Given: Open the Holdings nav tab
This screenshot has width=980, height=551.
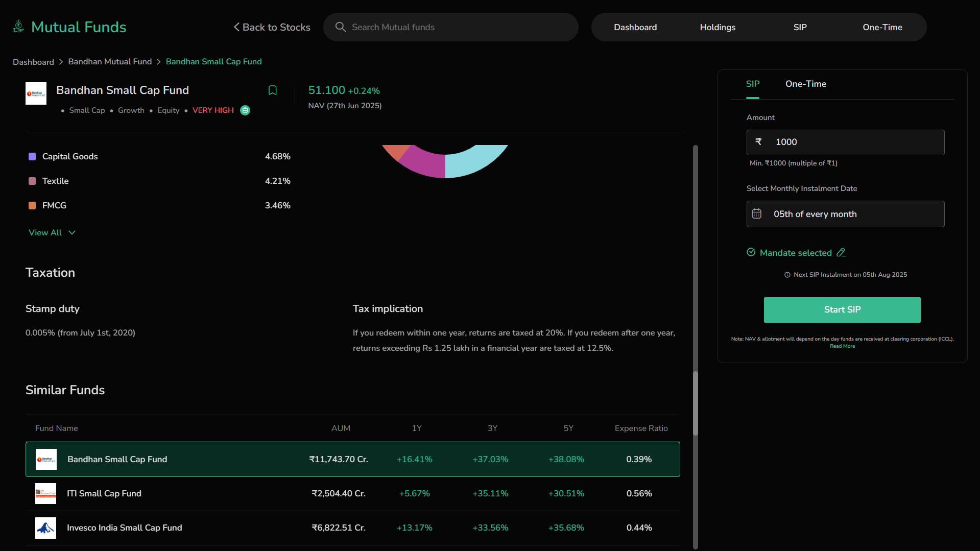Looking at the screenshot, I should pyautogui.click(x=718, y=27).
